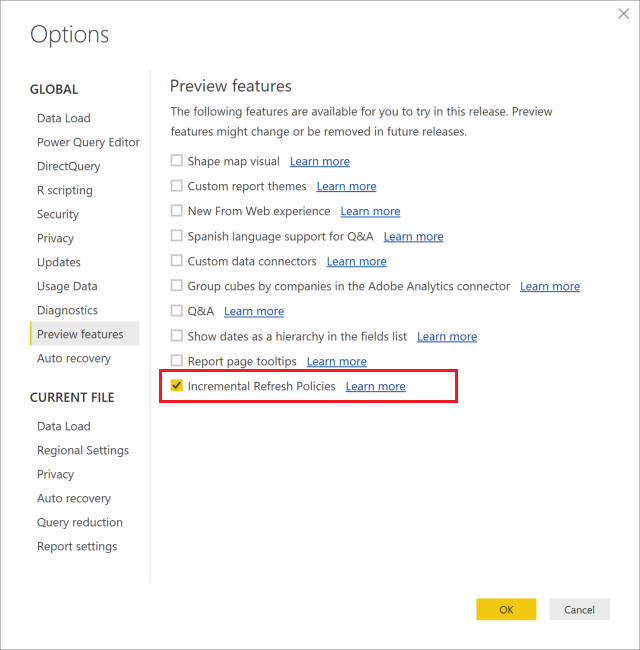Select Diagnostics options
Image resolution: width=640 pixels, height=650 pixels.
[67, 310]
